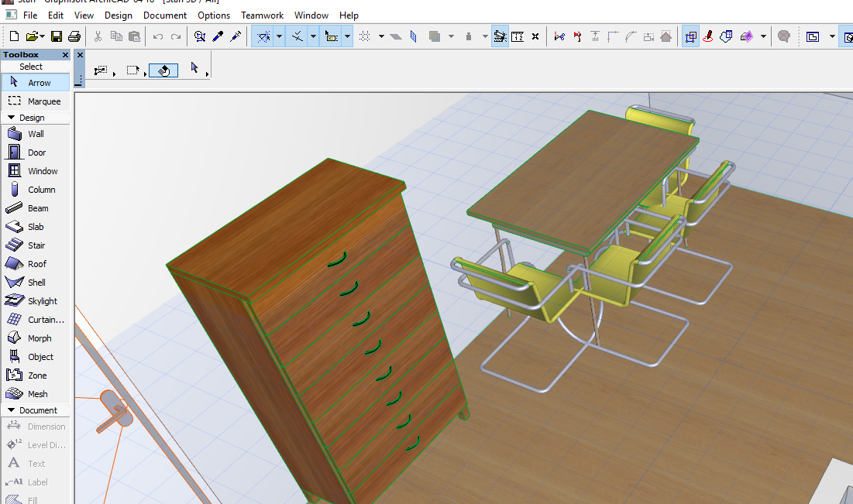Click the purple 3D cutaway icon
Viewport: 853px width, 504px height.
coord(746,36)
